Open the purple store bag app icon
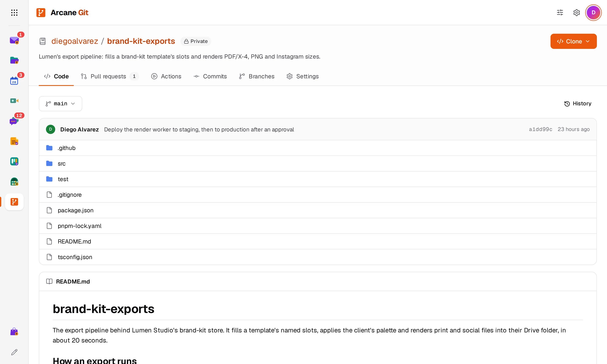The image size is (607, 364). [14, 332]
